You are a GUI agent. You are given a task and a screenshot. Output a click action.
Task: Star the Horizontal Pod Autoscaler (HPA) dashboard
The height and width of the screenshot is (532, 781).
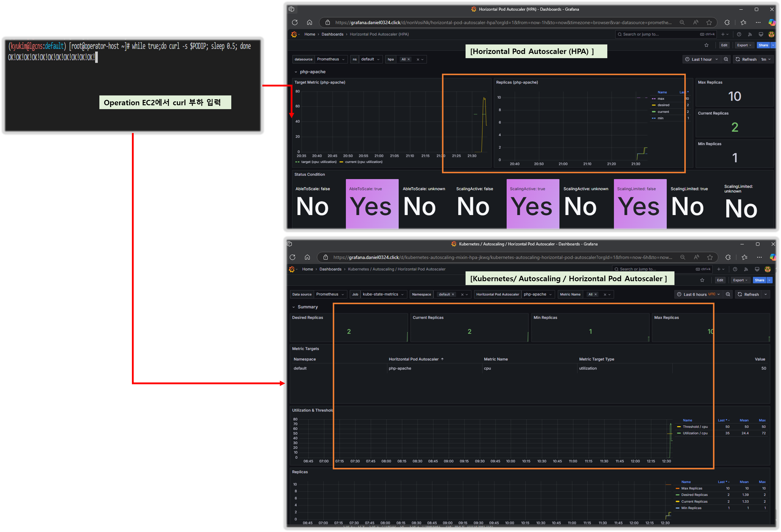click(x=706, y=45)
